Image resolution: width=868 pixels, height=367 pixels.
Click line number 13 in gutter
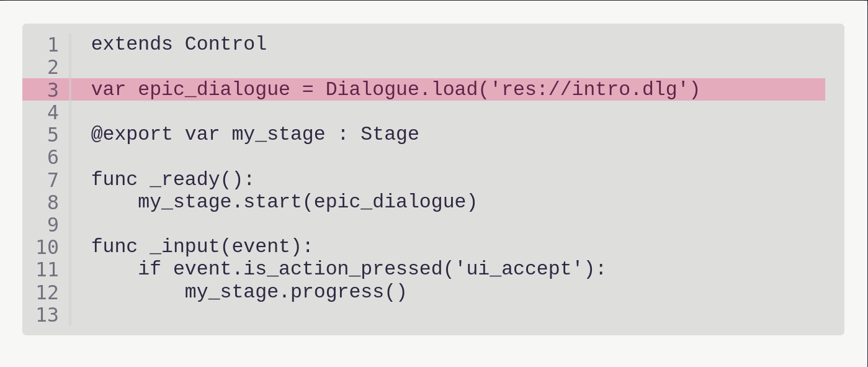coord(47,315)
